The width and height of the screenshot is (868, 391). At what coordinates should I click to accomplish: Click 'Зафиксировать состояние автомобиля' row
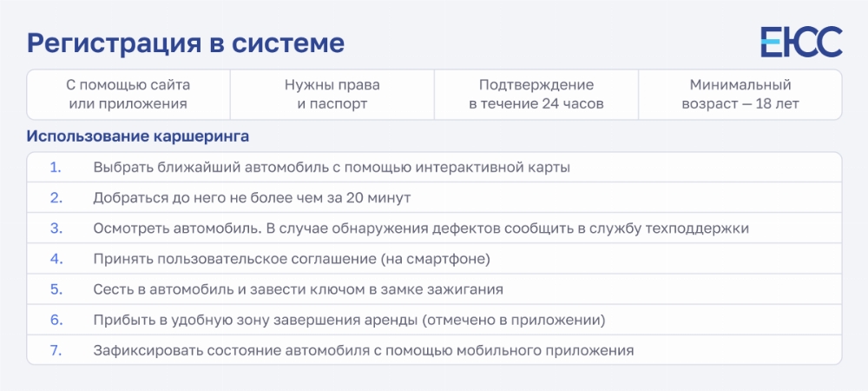434,350
